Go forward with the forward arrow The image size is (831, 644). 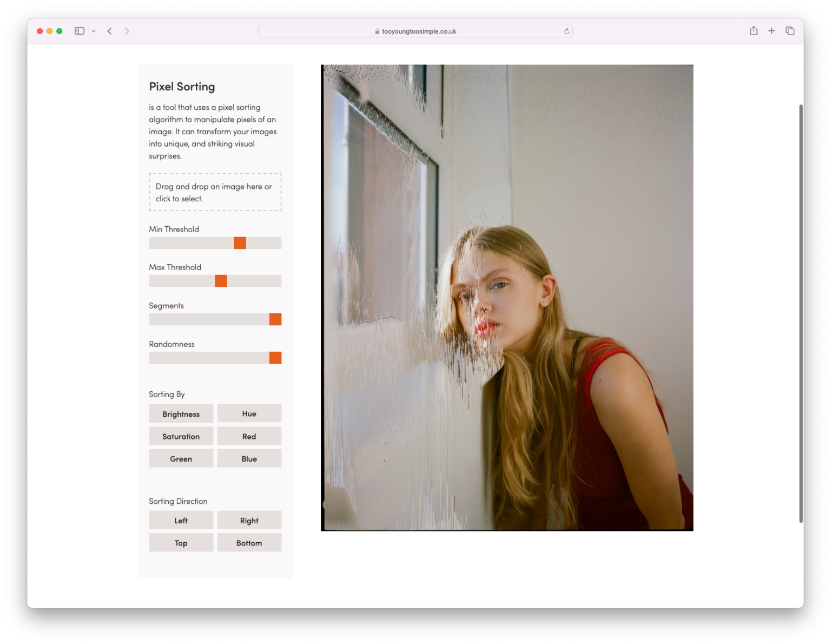point(127,31)
